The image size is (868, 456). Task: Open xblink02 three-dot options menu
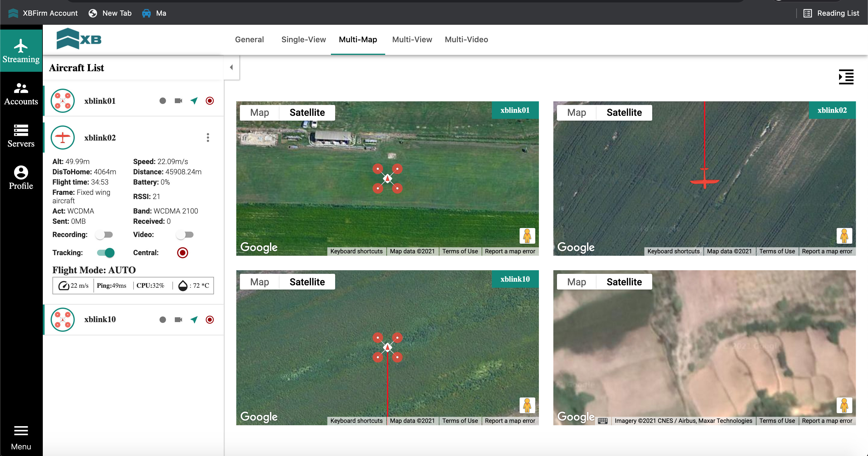coord(208,138)
